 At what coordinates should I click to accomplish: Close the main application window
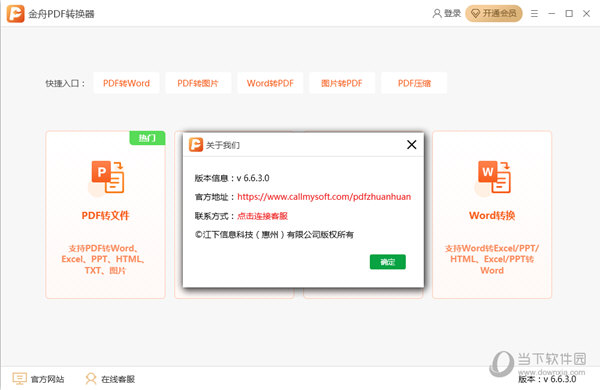click(586, 13)
